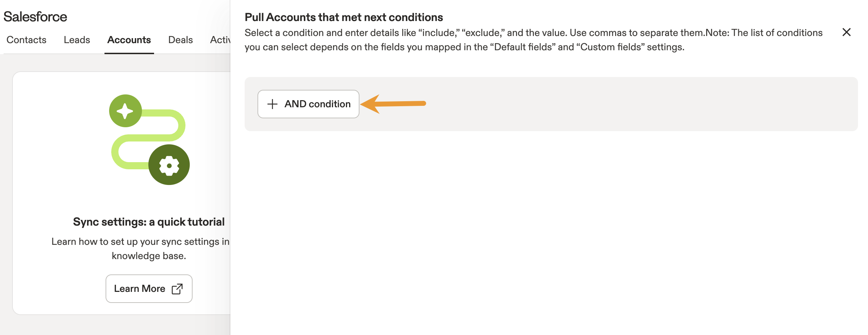Click the empty gray conditions area
The height and width of the screenshot is (335, 868).
click(606, 104)
